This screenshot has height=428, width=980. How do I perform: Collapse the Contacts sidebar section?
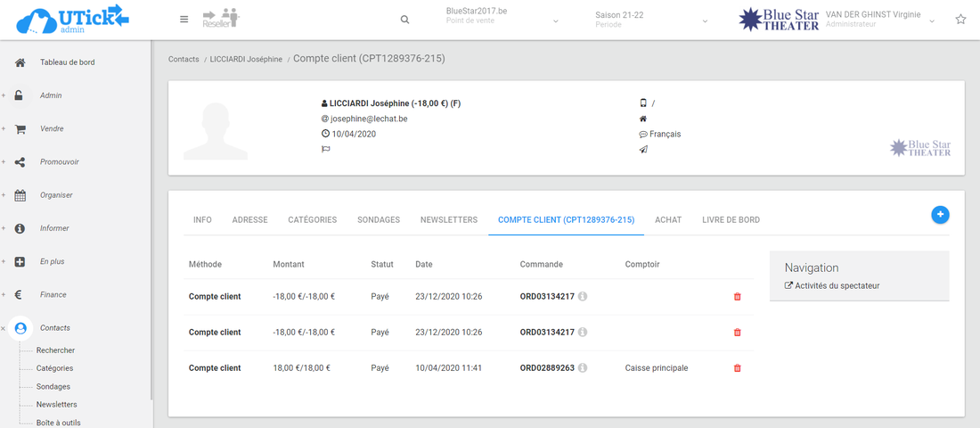coord(4,328)
